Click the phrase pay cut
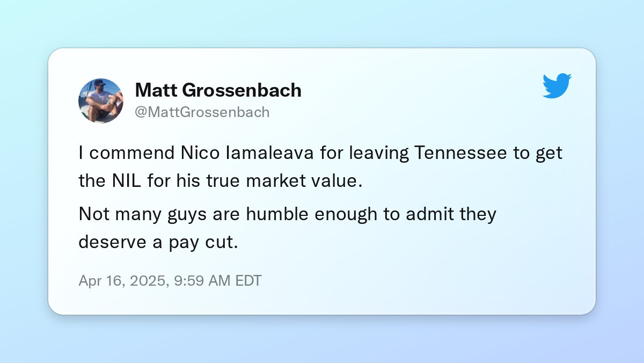 pos(208,242)
